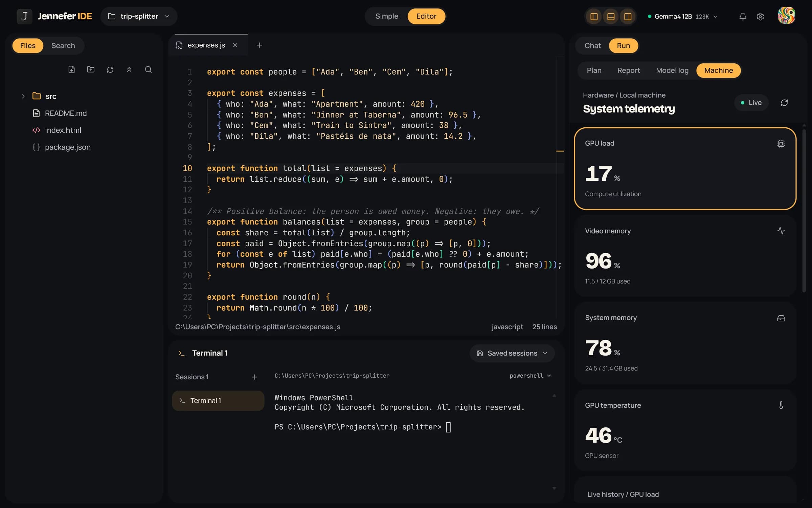This screenshot has height=508, width=812.
Task: Click the user avatar
Action: (x=786, y=16)
